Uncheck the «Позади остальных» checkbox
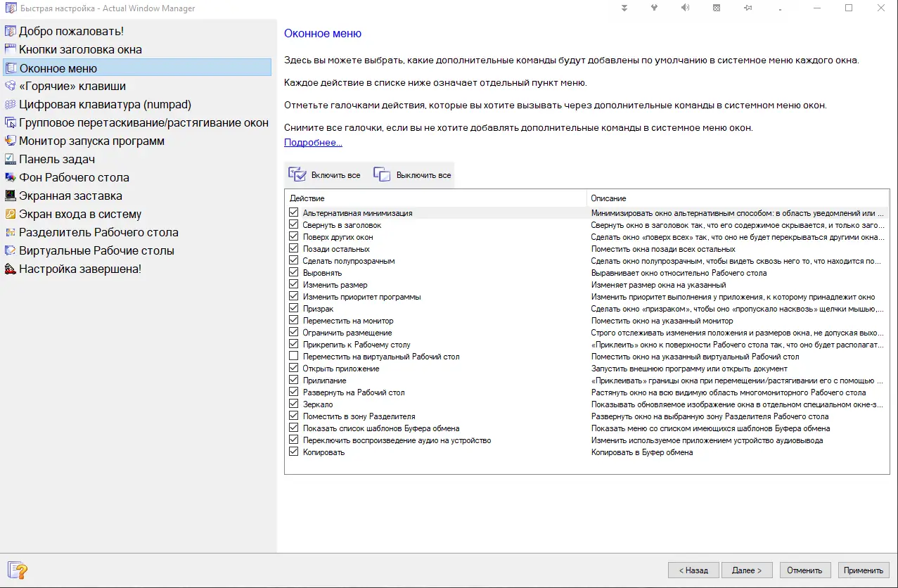The image size is (898, 588). pyautogui.click(x=294, y=248)
